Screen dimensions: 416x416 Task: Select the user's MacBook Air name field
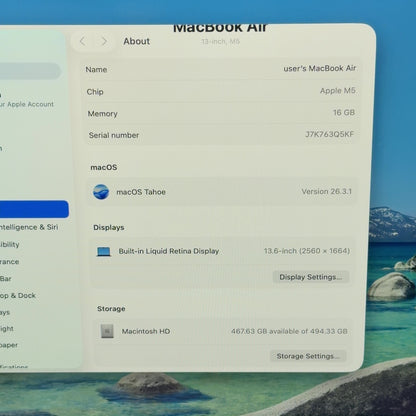[x=220, y=69]
